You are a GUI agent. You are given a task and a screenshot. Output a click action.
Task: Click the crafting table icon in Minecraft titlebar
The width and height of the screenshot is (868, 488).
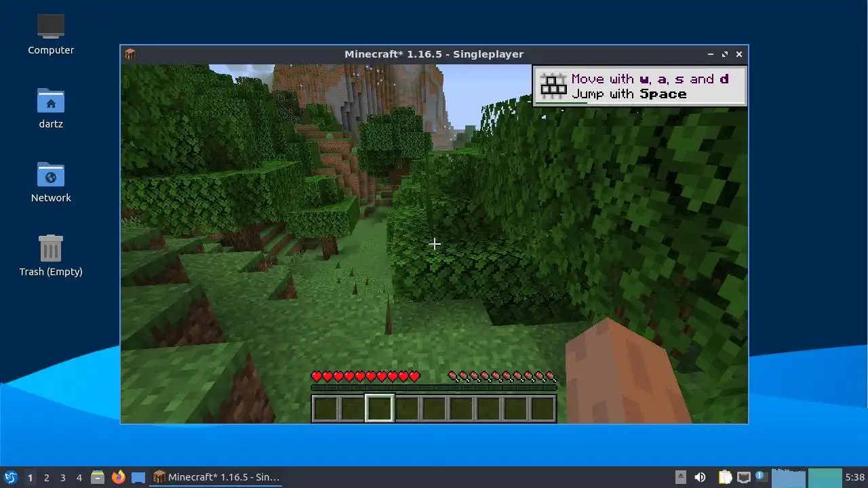[x=130, y=54]
